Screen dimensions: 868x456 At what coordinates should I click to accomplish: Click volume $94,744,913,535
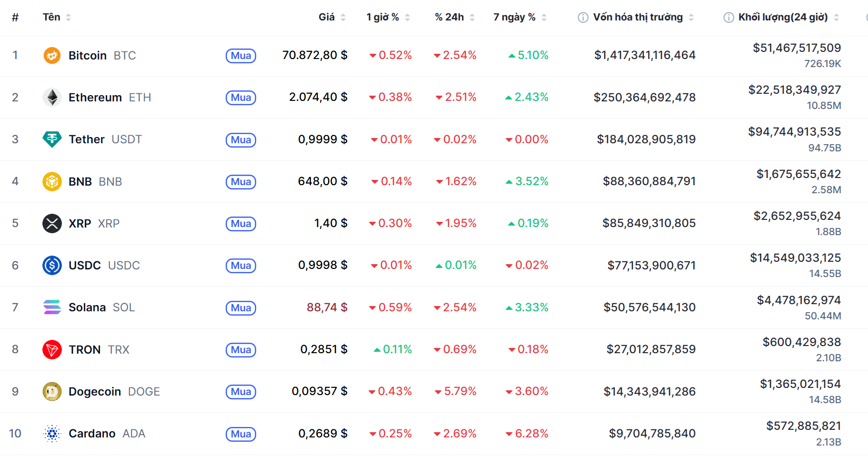tap(794, 132)
